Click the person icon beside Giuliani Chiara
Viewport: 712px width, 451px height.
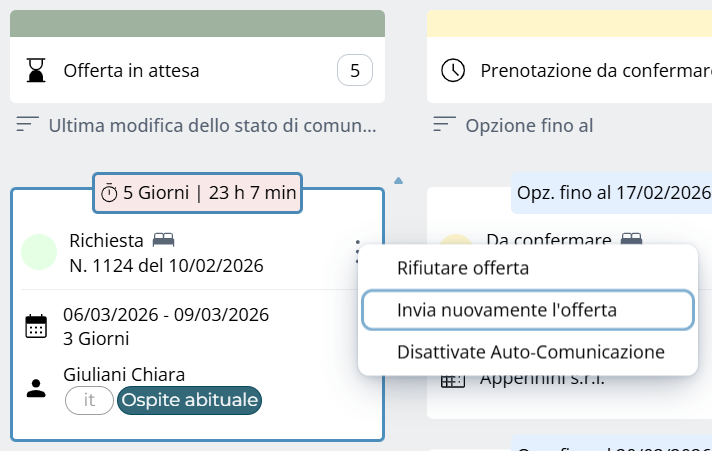click(36, 388)
